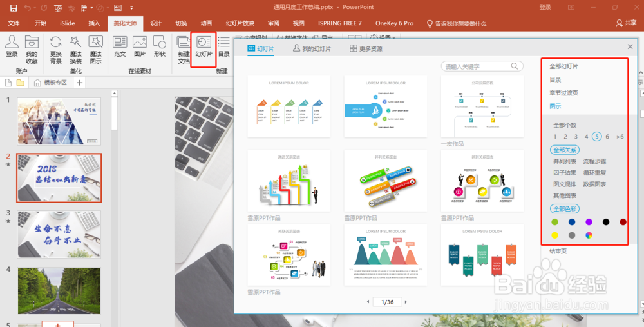The height and width of the screenshot is (327, 644).
Task: Switch to 我的幻灯片 tab in dialog
Action: (312, 48)
